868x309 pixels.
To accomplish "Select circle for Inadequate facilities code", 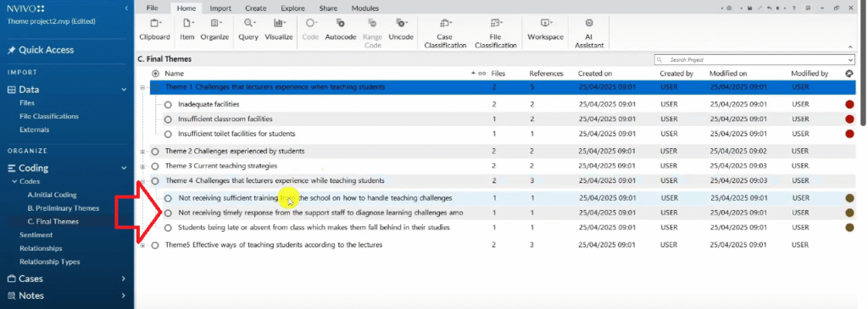I will point(168,104).
